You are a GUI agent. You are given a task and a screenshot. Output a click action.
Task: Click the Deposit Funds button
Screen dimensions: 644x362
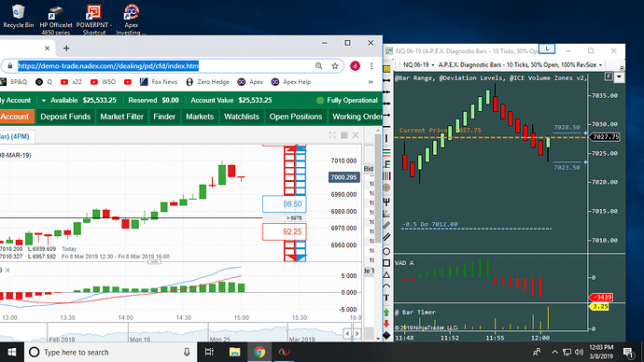click(x=65, y=117)
